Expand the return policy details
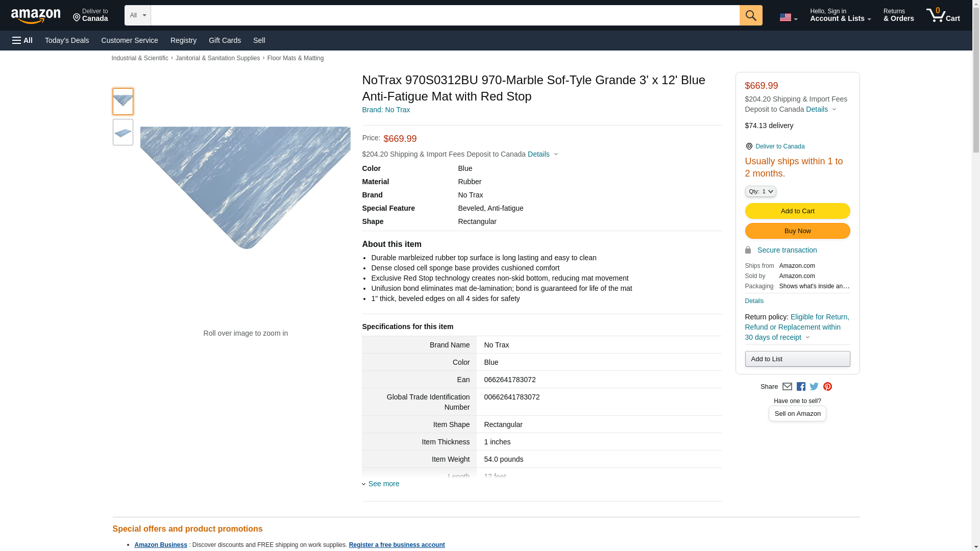This screenshot has height=551, width=980. point(807,337)
